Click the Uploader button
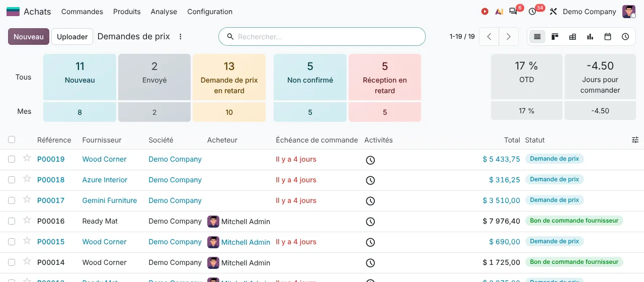This screenshot has width=644, height=282. (x=72, y=37)
